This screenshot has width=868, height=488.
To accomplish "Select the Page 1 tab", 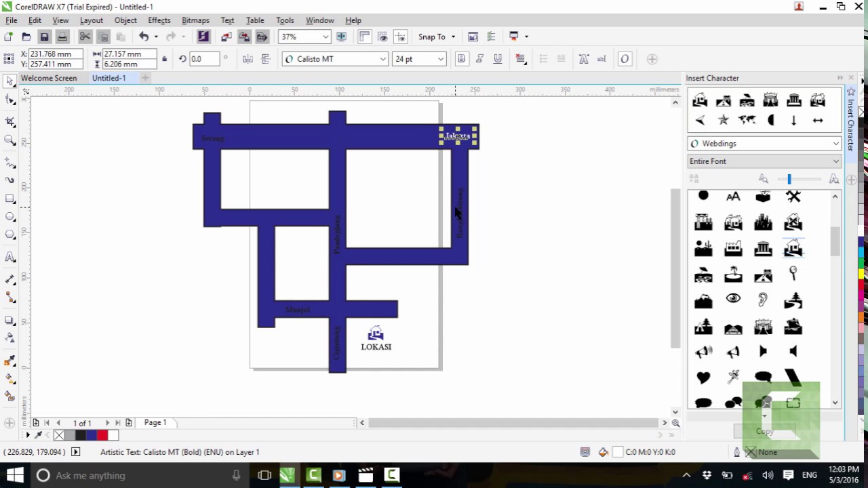I will pos(155,422).
